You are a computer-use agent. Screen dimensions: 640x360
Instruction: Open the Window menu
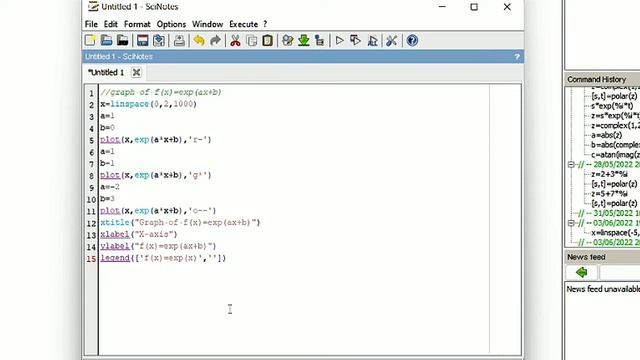click(x=207, y=24)
